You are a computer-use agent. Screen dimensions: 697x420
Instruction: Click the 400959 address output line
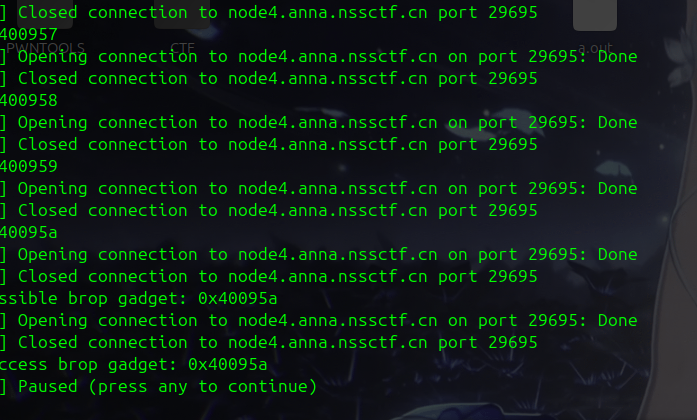click(29, 166)
